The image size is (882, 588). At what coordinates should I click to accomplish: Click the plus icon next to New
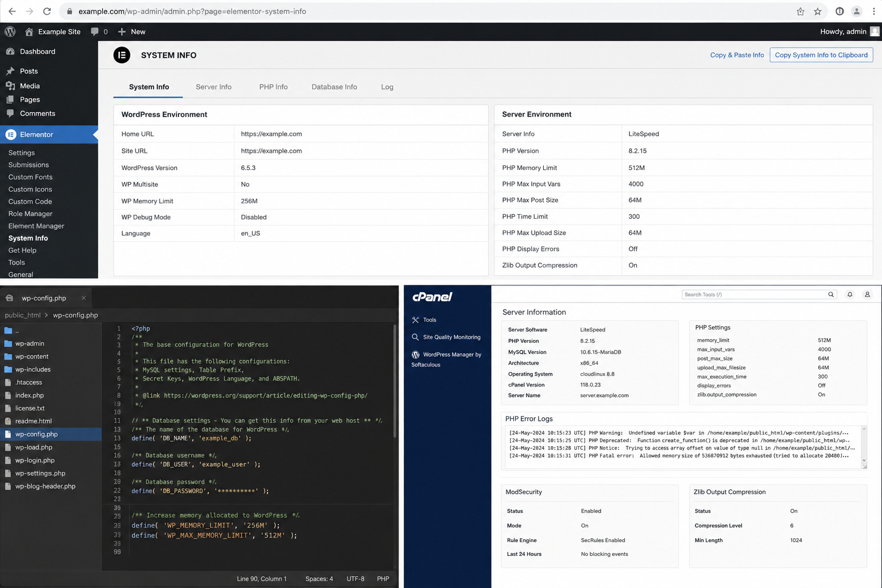click(x=122, y=32)
